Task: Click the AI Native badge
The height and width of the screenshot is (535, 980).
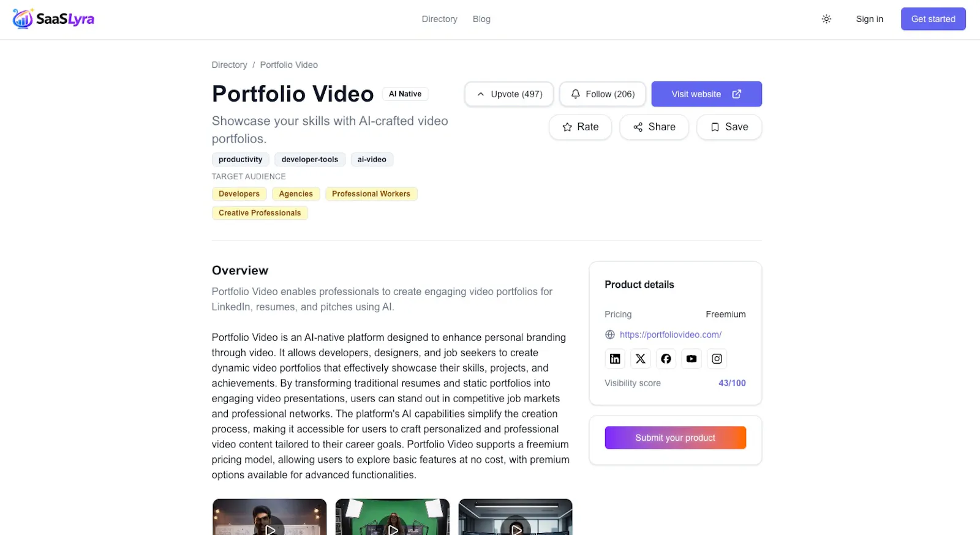Action: (405, 94)
